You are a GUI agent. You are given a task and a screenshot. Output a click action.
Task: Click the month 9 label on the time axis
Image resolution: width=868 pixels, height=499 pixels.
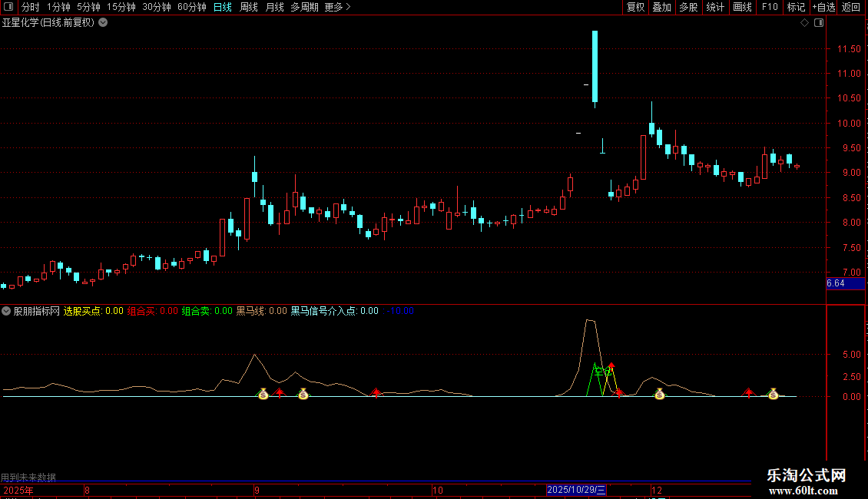pos(257,490)
